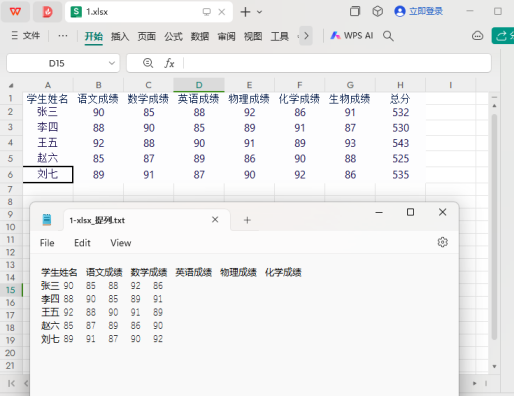514x396 pixels.
Task: Select the 公式 ribbon tab
Action: [x=173, y=36]
